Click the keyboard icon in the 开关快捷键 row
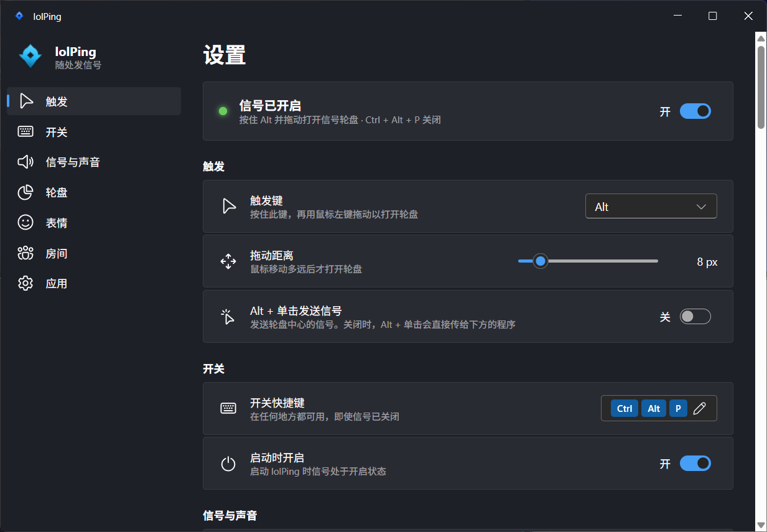Viewport: 767px width, 532px height. (x=228, y=408)
